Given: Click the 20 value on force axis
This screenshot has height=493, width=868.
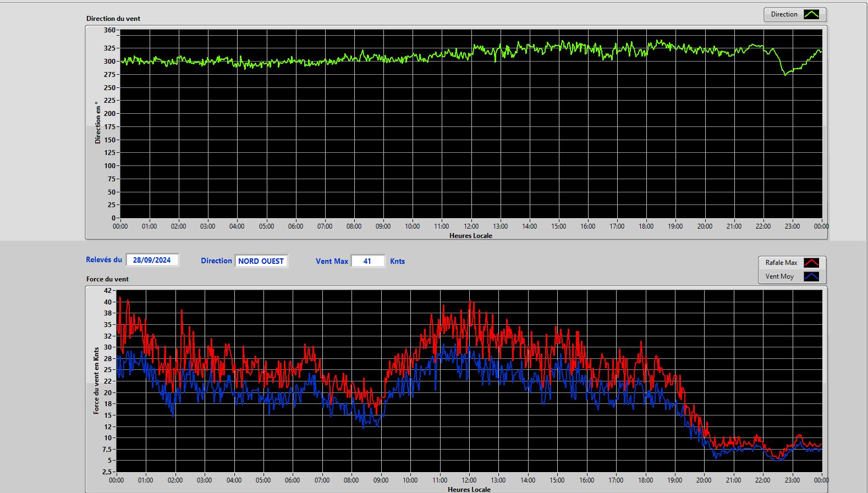Looking at the screenshot, I should click(108, 392).
